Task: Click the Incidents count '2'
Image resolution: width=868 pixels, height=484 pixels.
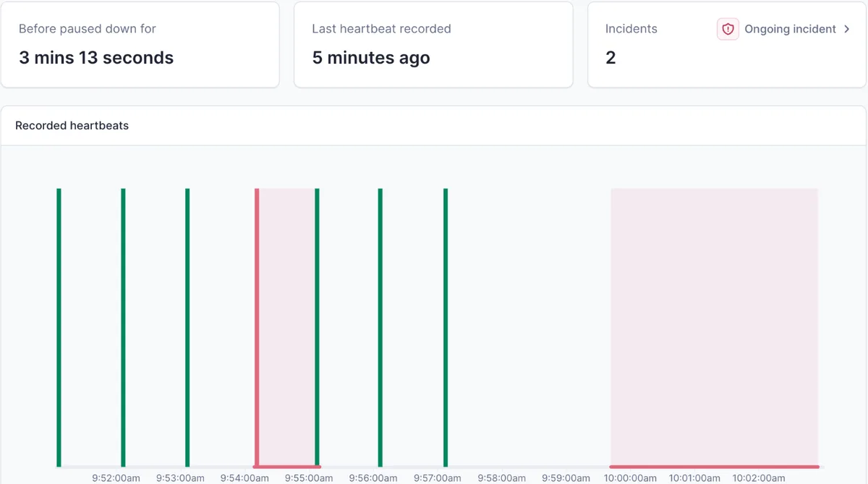Action: pyautogui.click(x=610, y=58)
